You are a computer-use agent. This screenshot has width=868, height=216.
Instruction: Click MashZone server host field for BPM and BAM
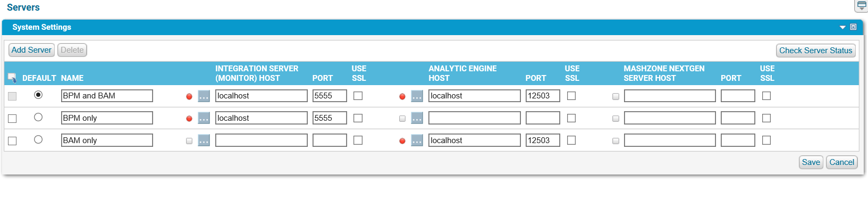click(670, 96)
